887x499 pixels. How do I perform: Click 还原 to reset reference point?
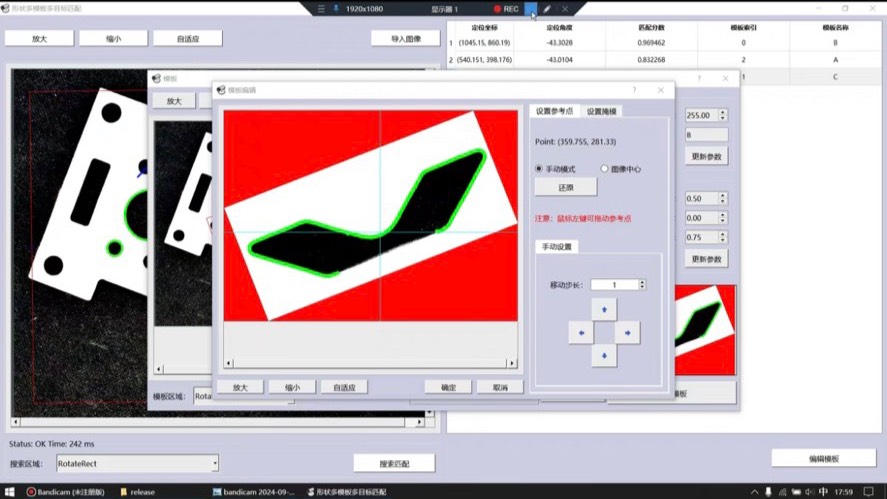(566, 187)
